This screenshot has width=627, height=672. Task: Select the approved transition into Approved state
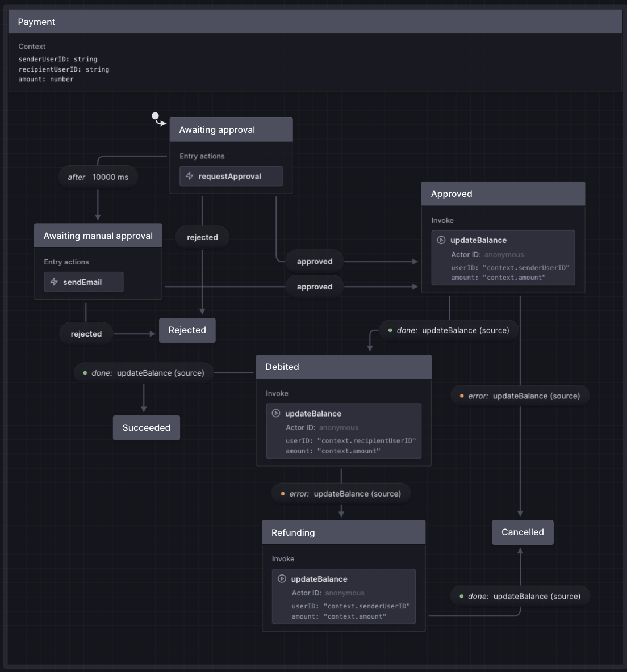point(314,261)
